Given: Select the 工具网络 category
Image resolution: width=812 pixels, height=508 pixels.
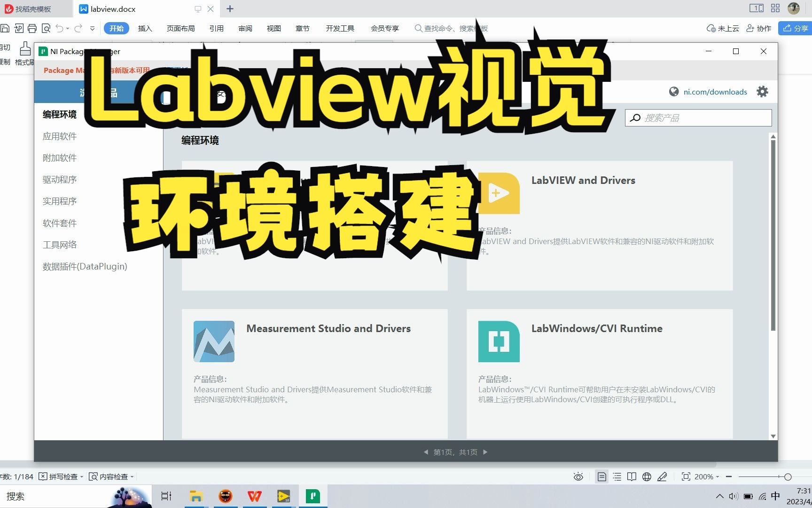Looking at the screenshot, I should click(60, 245).
